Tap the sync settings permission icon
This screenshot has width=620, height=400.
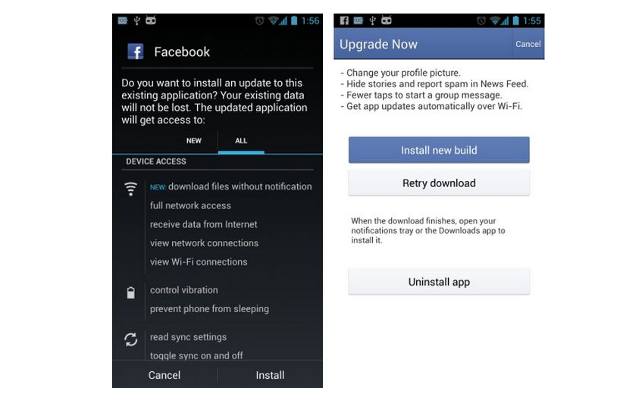(131, 340)
